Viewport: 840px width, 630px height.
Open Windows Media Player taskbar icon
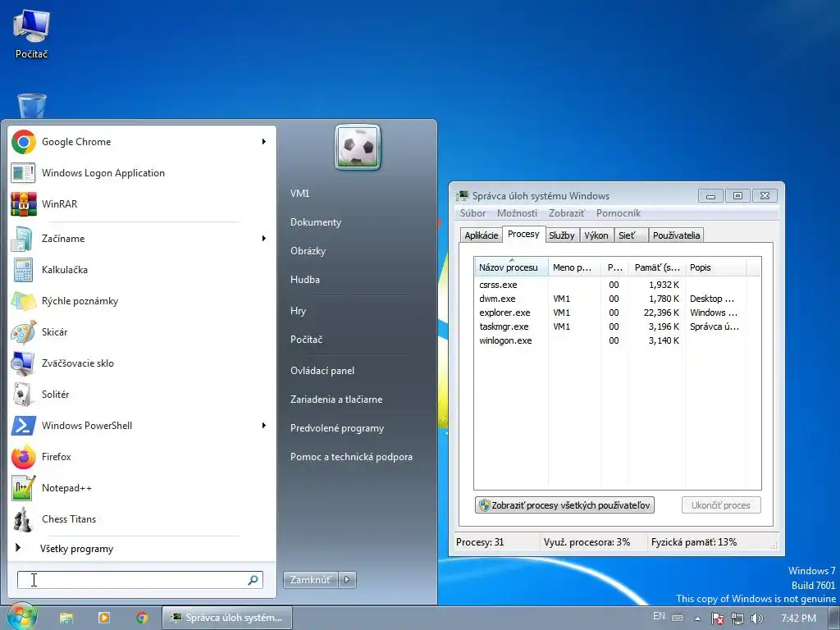tap(104, 618)
